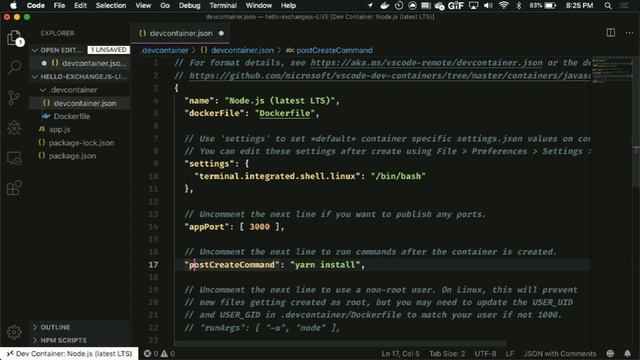Open the View menu
This screenshot has height=360, width=640.
[x=143, y=5]
